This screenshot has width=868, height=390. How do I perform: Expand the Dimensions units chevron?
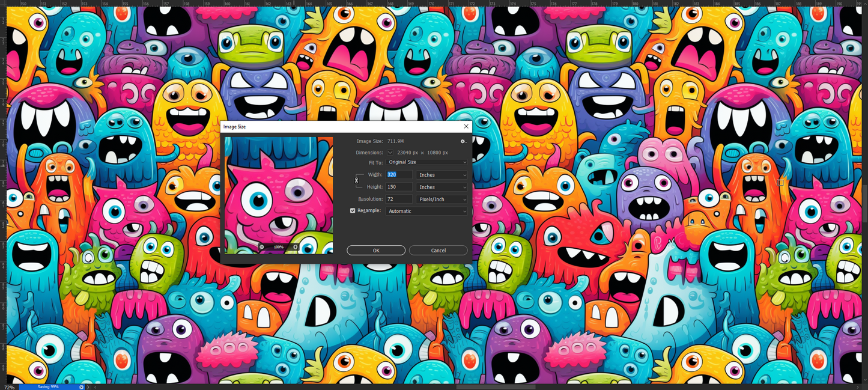(390, 152)
